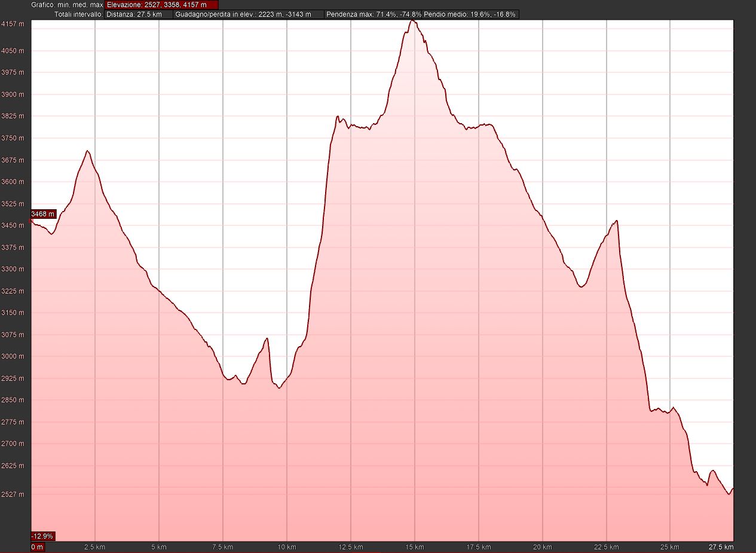Click the 3000 m label on elevation axis

coord(13,356)
